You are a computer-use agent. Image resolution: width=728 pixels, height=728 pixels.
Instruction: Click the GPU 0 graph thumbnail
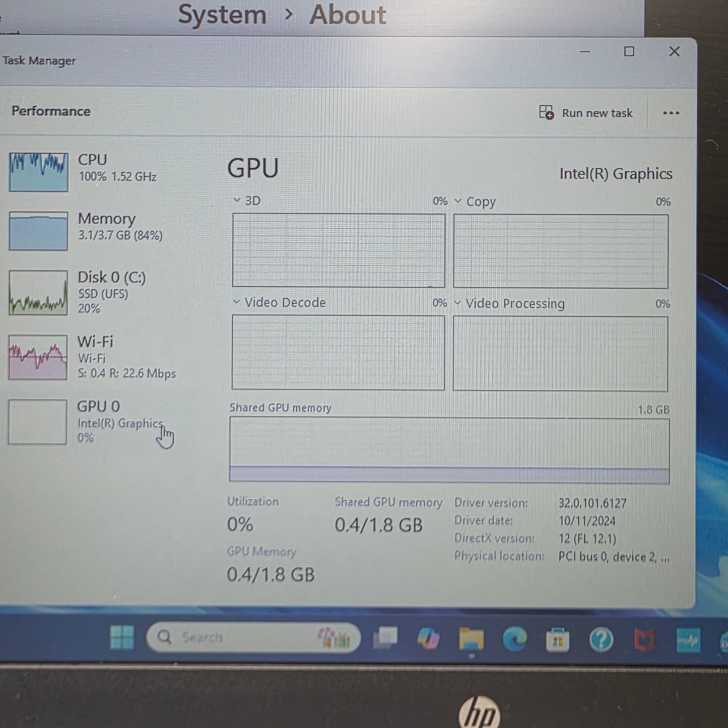(x=37, y=422)
